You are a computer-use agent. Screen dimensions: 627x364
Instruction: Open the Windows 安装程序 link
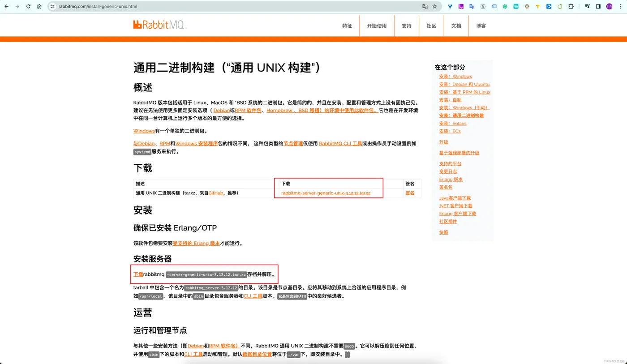coord(197,143)
